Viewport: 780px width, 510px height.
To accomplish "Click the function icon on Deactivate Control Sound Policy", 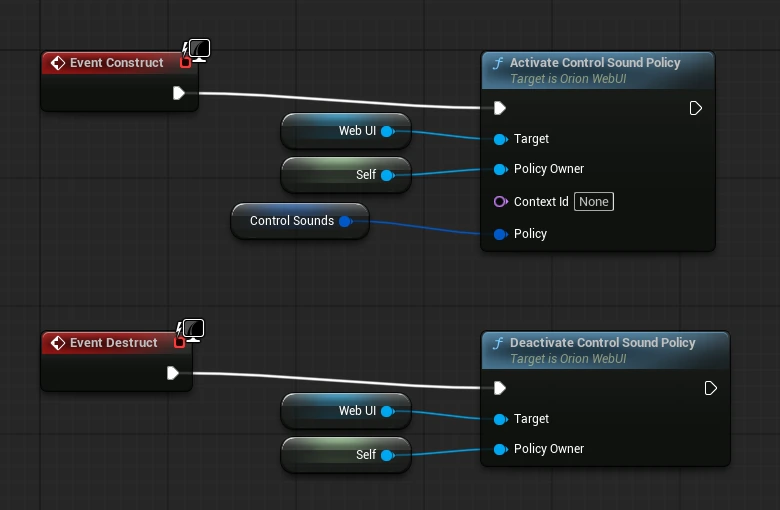I will click(x=498, y=343).
